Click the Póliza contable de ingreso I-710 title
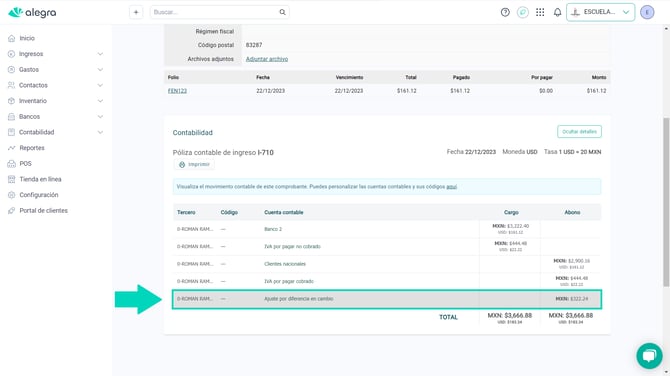This screenshot has width=670, height=376. [223, 153]
